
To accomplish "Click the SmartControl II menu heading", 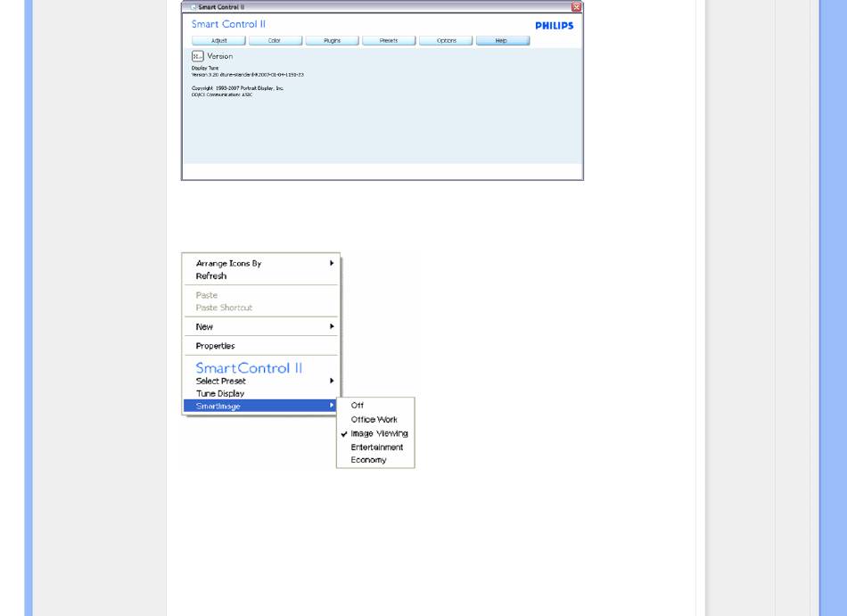I will click(x=249, y=368).
